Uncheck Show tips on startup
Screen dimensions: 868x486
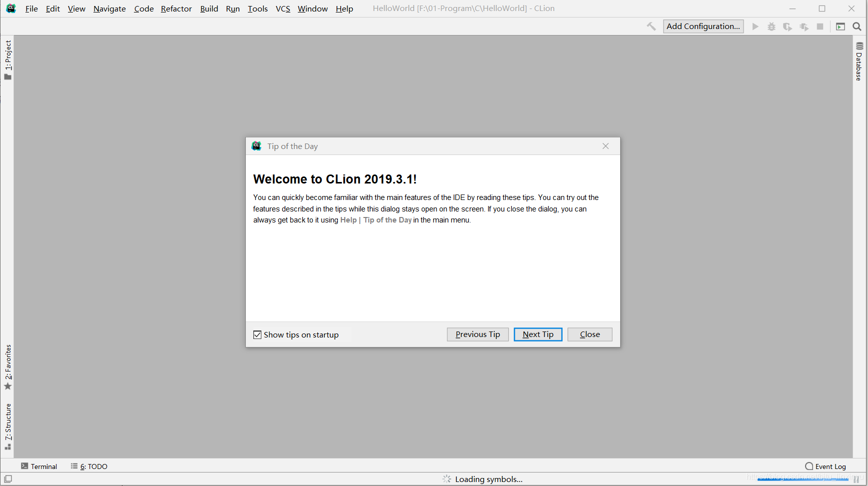[257, 335]
